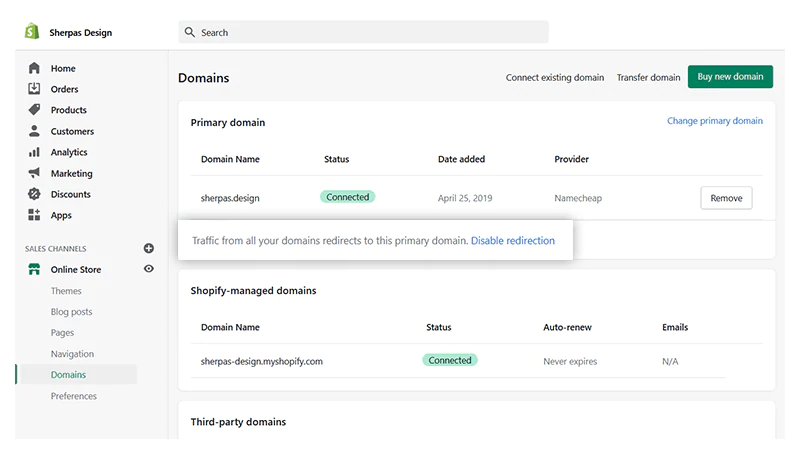Go to Navigation in sidebar

(x=72, y=354)
